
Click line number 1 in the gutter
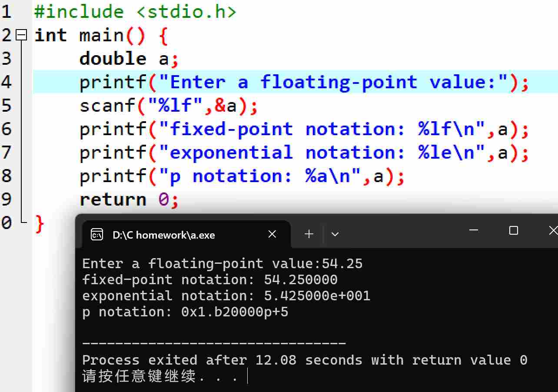(x=6, y=12)
